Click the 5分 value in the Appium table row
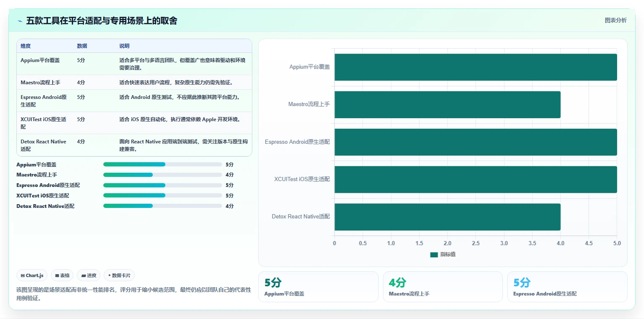The height and width of the screenshot is (319, 644). [81, 60]
